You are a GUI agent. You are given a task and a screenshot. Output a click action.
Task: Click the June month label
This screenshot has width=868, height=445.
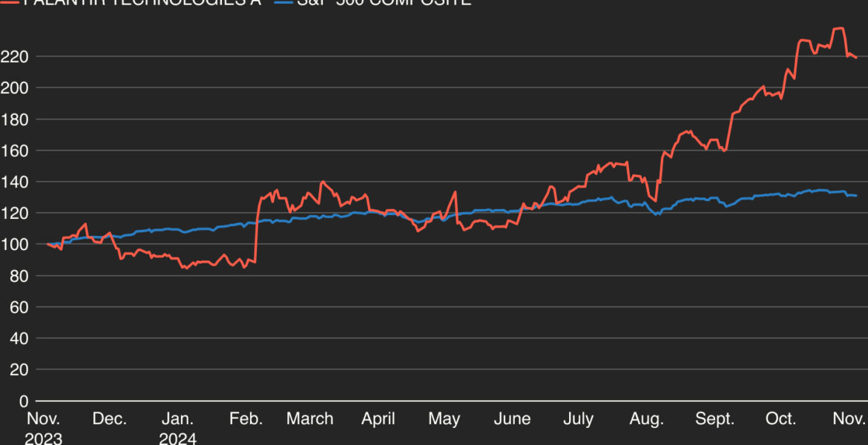(512, 419)
